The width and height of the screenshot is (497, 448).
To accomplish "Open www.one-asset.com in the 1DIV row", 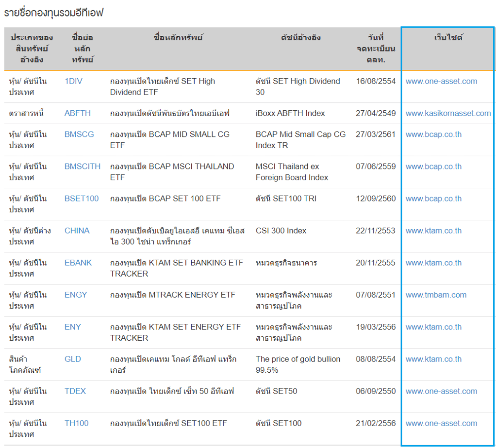I will click(441, 81).
